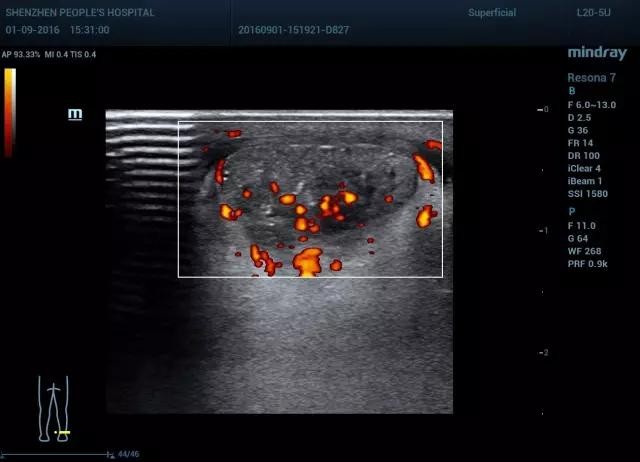Click the 'm' orientation marker
Viewport: 640px width, 462px height.
(x=75, y=114)
